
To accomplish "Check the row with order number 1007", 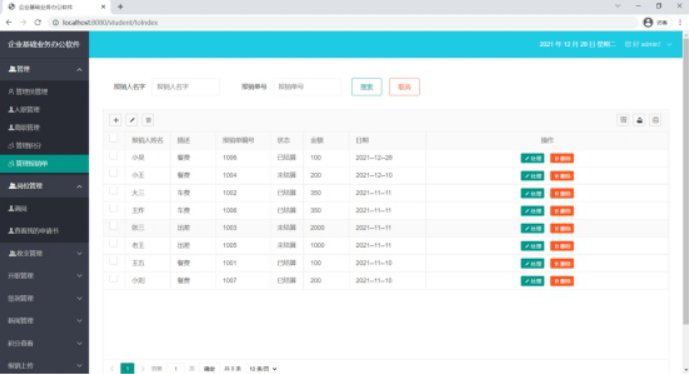I will coord(113,279).
